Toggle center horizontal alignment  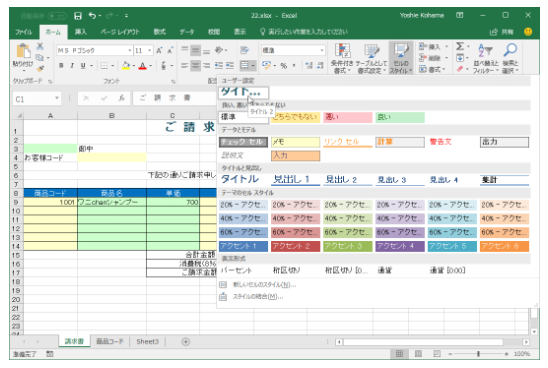pyautogui.click(x=195, y=65)
